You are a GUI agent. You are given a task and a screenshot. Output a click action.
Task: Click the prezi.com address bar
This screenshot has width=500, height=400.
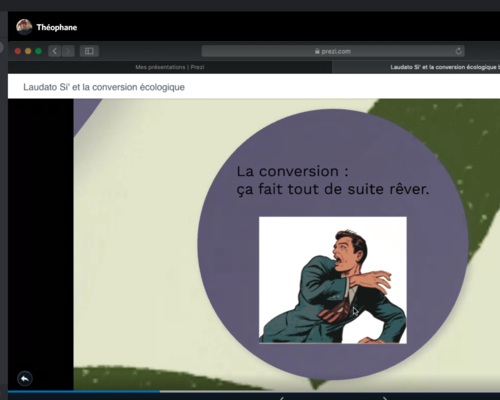(x=333, y=51)
